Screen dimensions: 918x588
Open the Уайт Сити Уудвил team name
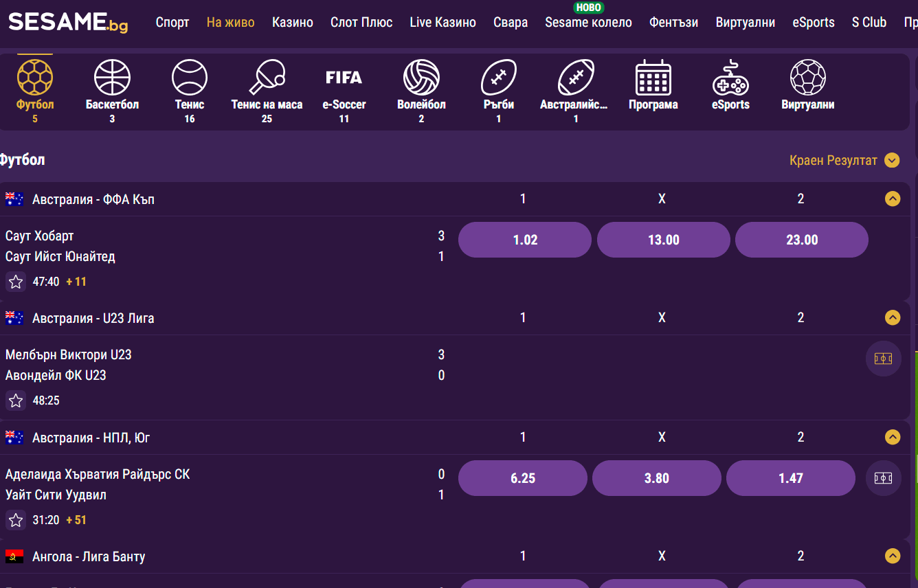[x=56, y=495]
